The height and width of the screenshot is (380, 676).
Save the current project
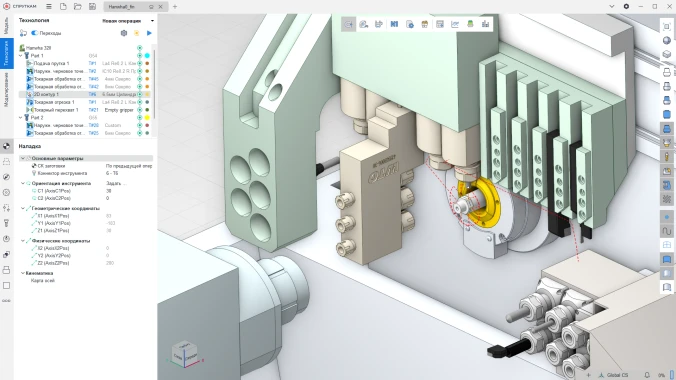coord(92,6)
